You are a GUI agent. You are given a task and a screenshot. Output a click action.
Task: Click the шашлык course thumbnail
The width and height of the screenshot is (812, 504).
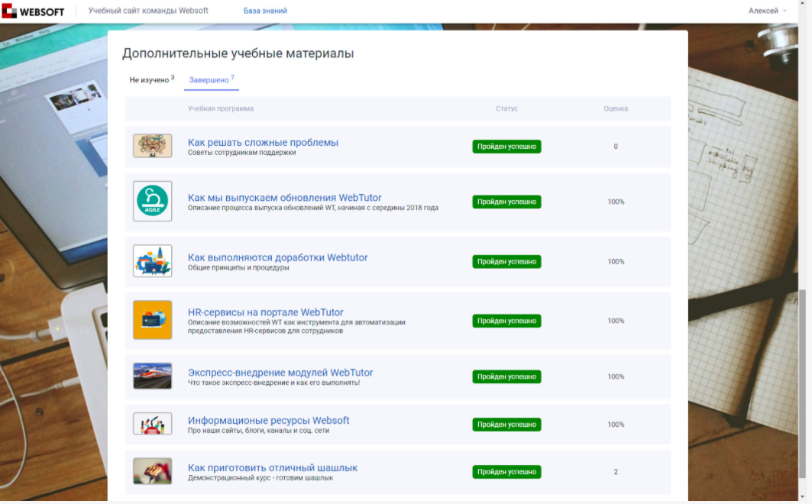tap(152, 471)
